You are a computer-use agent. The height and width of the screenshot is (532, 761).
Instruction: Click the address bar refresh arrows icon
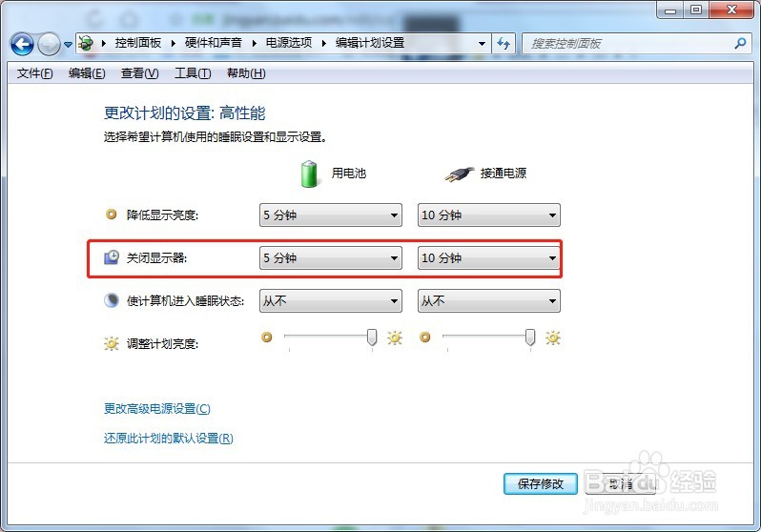click(x=504, y=44)
